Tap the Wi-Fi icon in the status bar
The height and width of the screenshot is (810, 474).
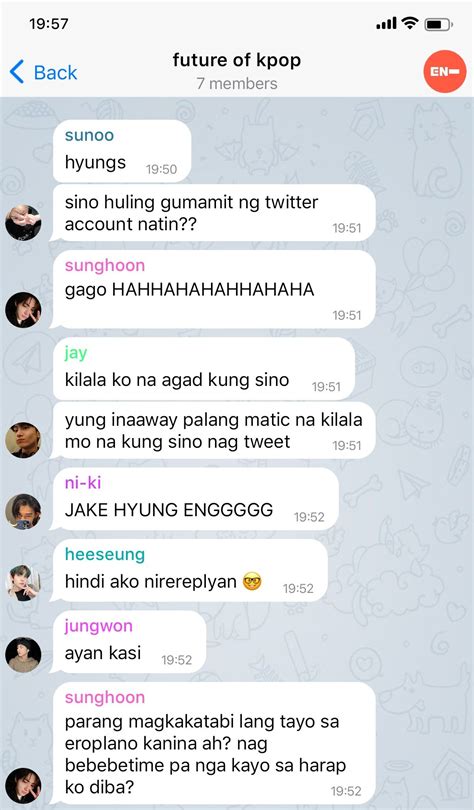click(x=410, y=23)
